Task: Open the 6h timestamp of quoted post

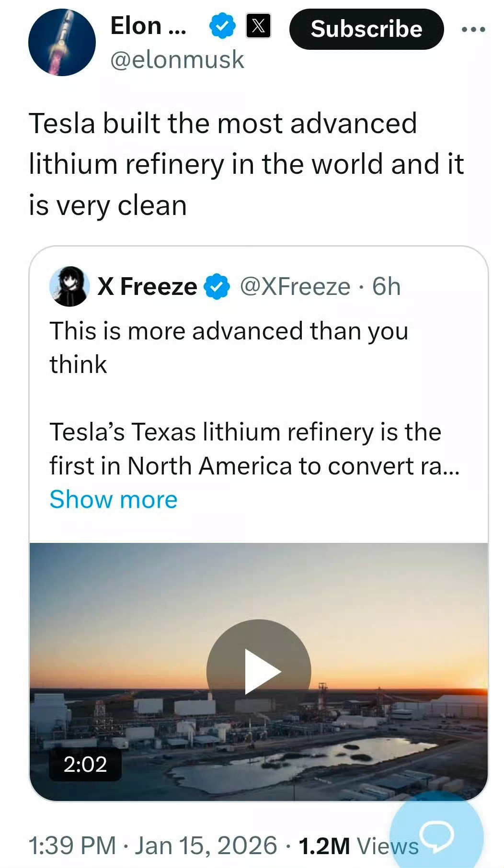Action: tap(386, 286)
